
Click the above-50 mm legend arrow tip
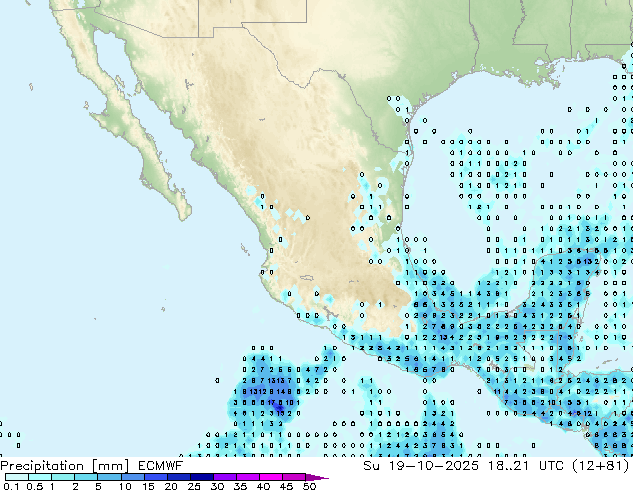click(x=317, y=478)
